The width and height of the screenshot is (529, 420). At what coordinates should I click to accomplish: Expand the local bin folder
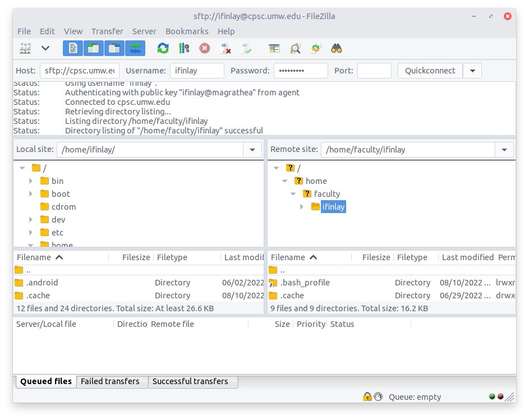[x=31, y=181]
